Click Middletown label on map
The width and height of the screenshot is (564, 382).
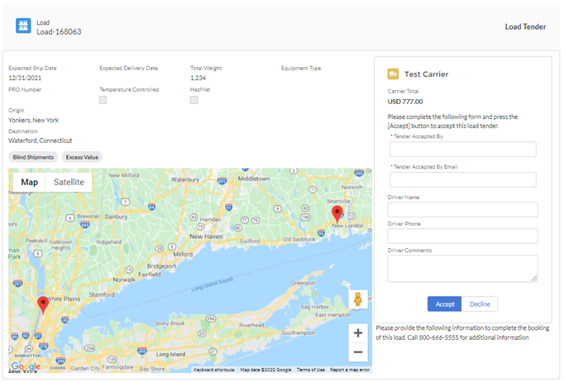254,178
